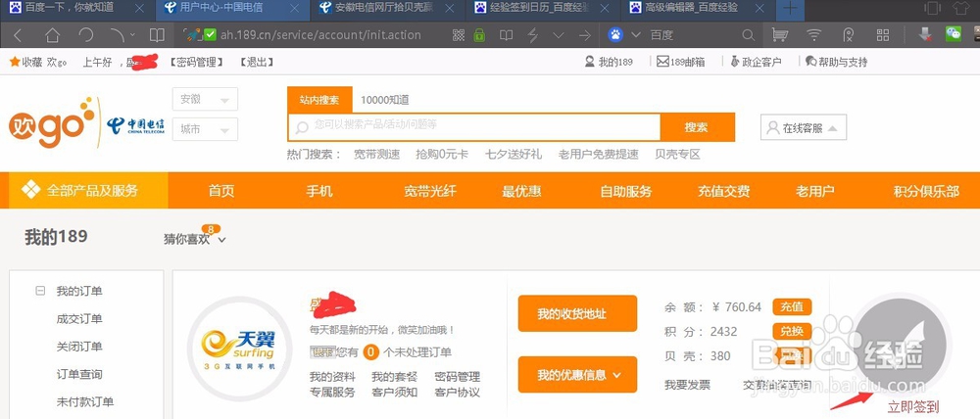
Task: Collapse the 我的订单 tree node
Action: coord(40,291)
